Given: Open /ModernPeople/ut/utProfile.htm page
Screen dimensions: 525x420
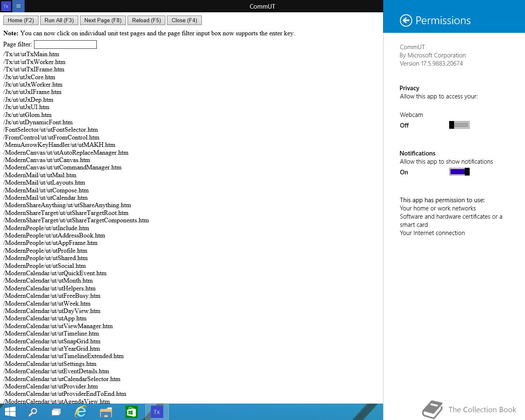Looking at the screenshot, I should (x=46, y=251).
